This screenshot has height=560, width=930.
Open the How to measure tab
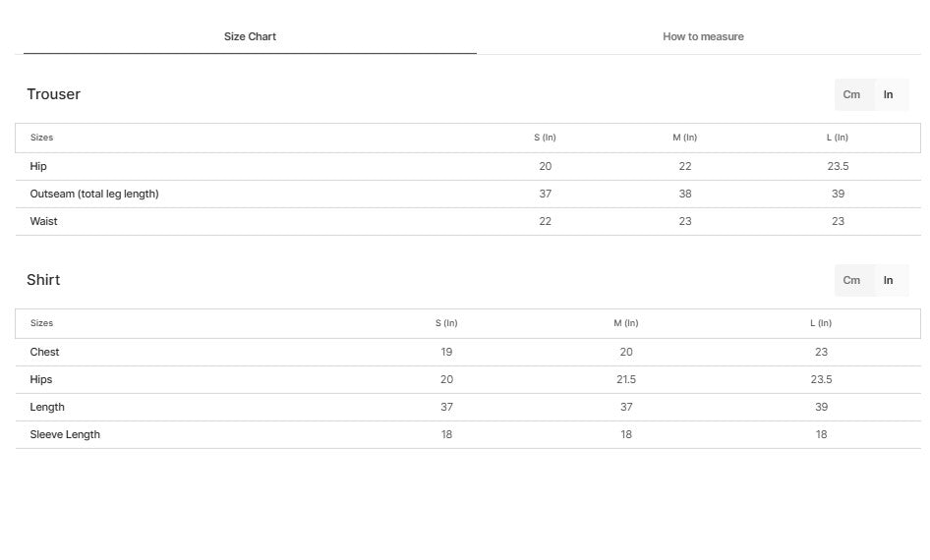pos(703,36)
